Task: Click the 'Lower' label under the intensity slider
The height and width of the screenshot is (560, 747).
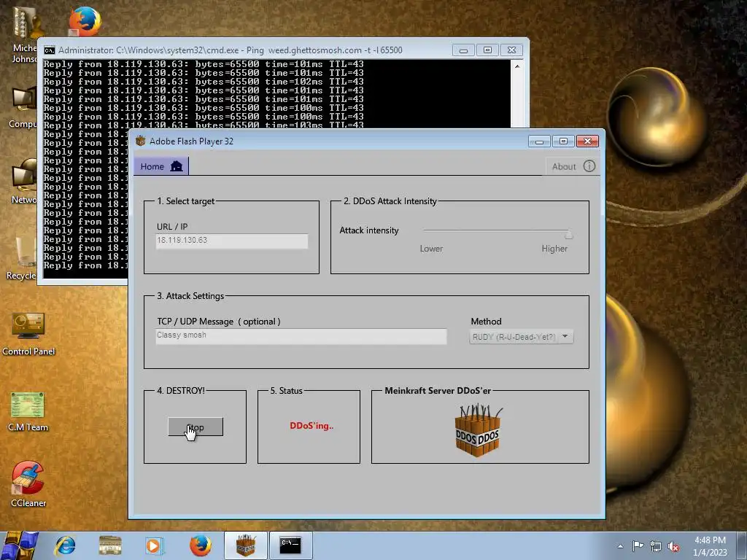Action: pos(431,249)
